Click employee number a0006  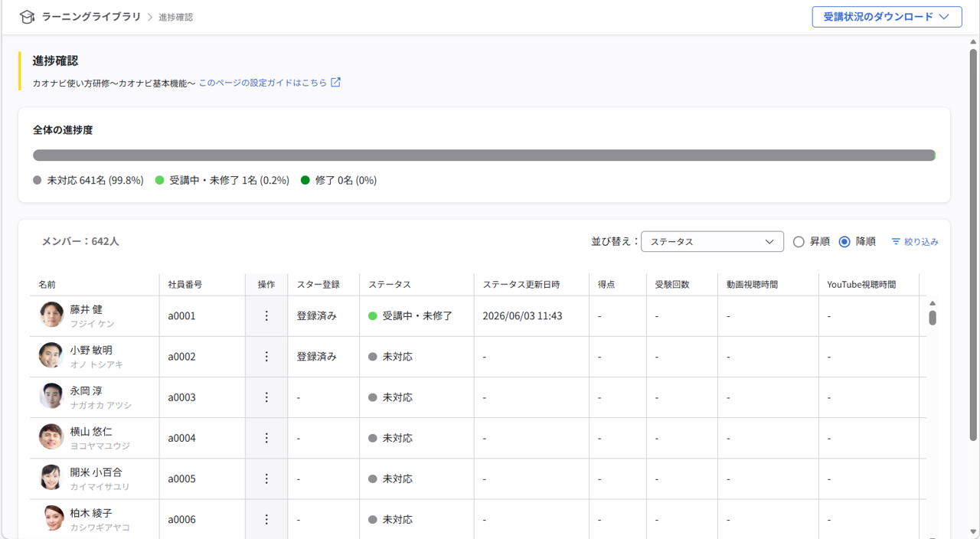pyautogui.click(x=182, y=519)
